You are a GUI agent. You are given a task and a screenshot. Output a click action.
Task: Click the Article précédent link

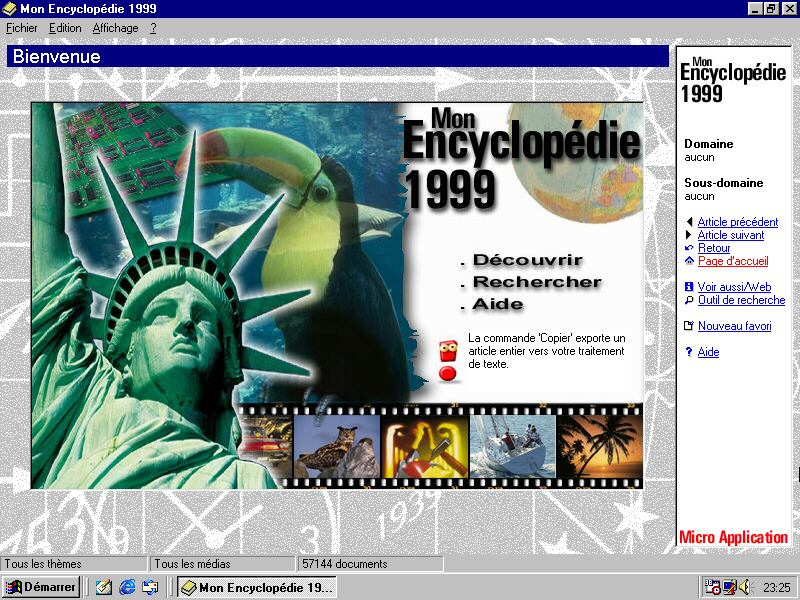click(738, 222)
